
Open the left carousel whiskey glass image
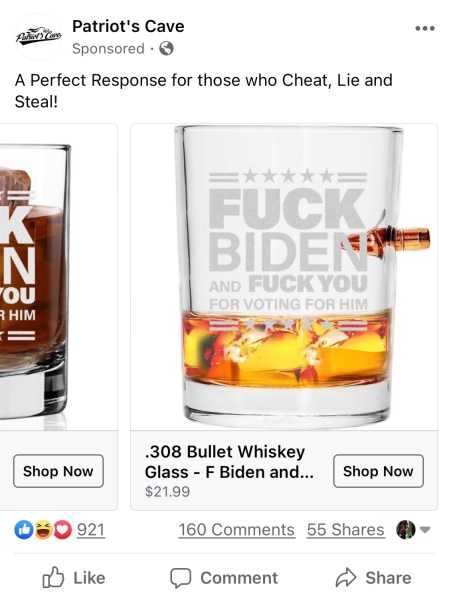(x=58, y=277)
